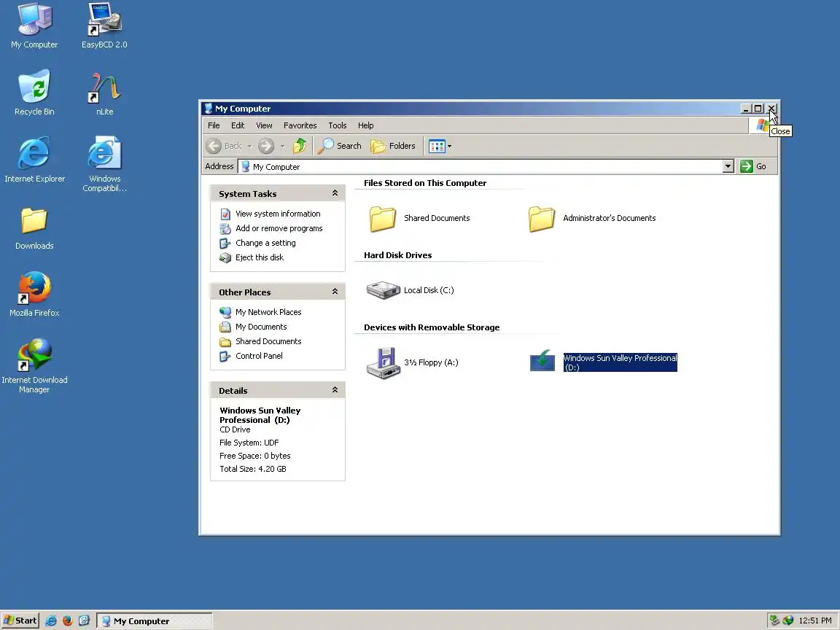Viewport: 840px width, 630px height.
Task: Click the 12:51 PM system clock
Action: tap(814, 621)
